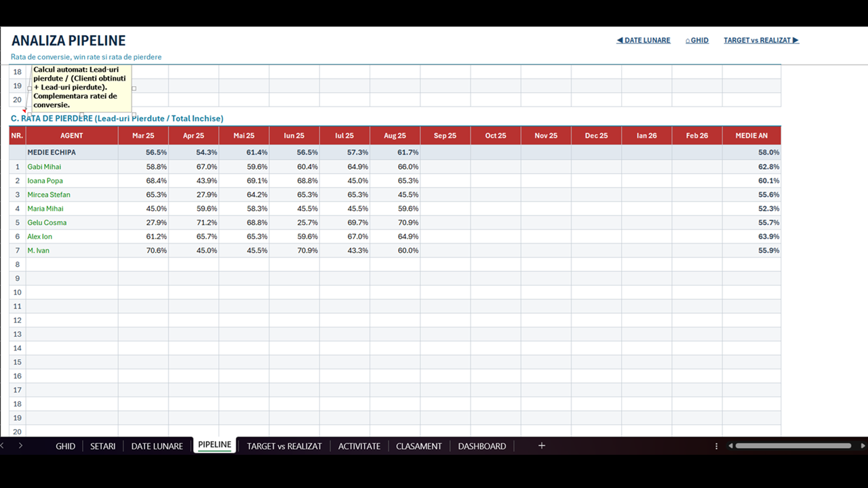
Task: Go to the GHID home link
Action: click(x=697, y=40)
